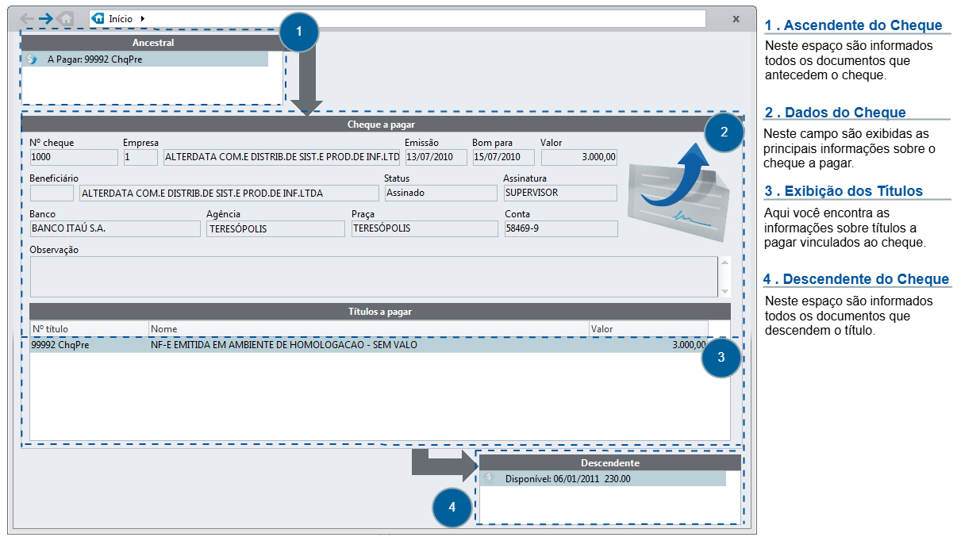This screenshot has height=552, width=980.
Task: Click the Bom para date 15/07/2010
Action: point(503,157)
